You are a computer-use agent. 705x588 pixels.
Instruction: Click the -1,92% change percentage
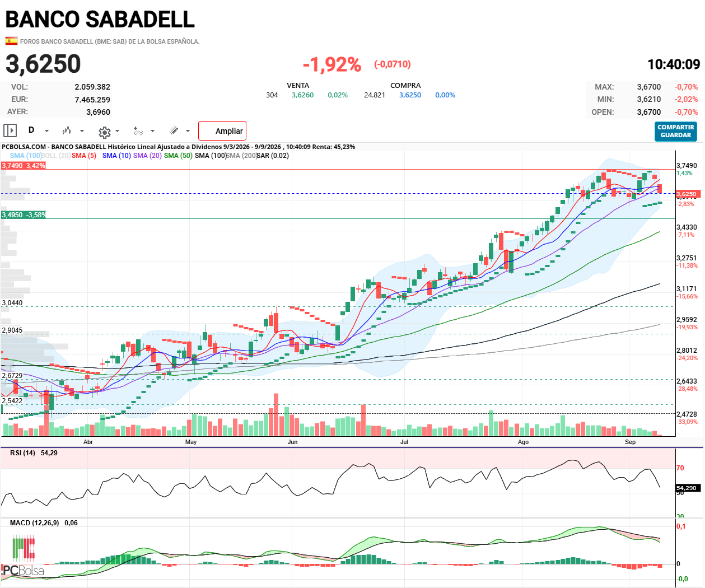tap(332, 65)
